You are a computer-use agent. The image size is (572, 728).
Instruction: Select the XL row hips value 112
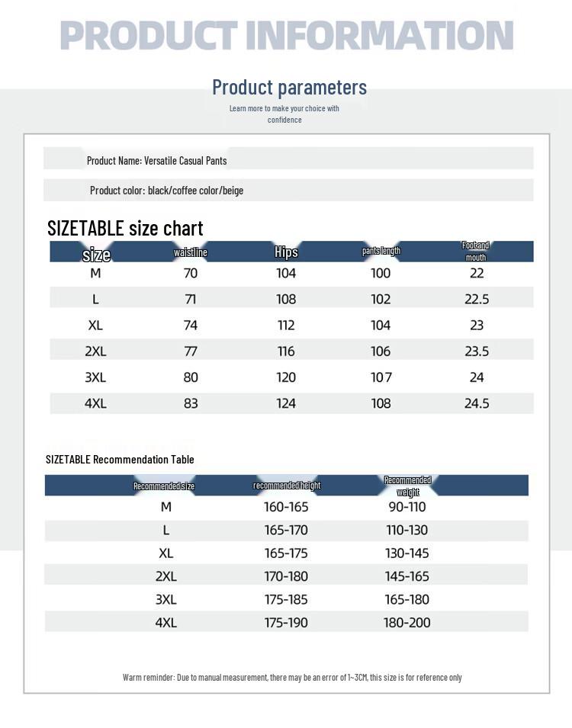pyautogui.click(x=286, y=326)
